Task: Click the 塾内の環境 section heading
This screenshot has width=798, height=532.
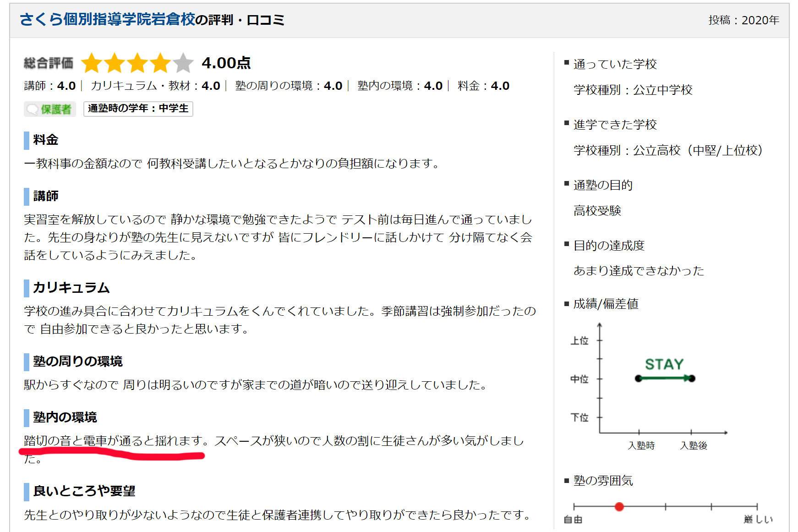Action: [65, 417]
